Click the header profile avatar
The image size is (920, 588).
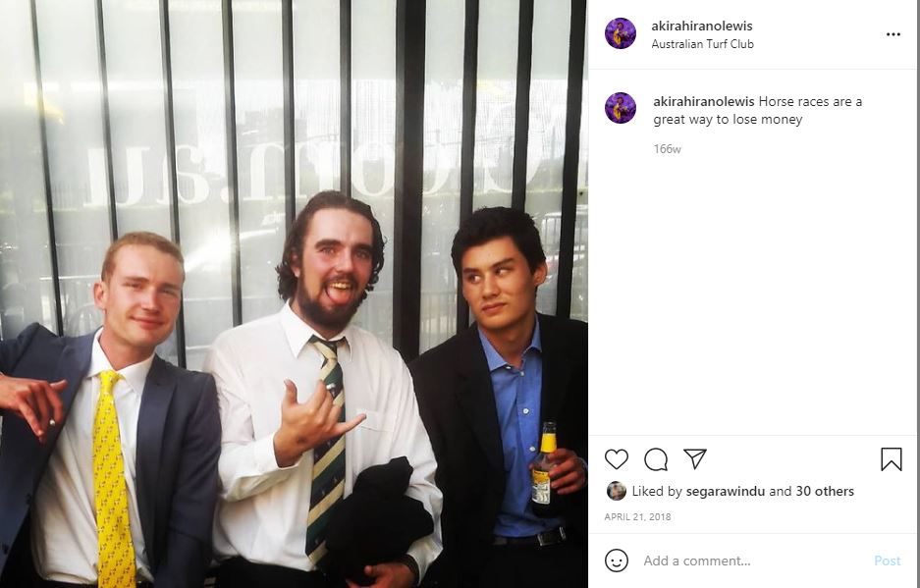(621, 33)
